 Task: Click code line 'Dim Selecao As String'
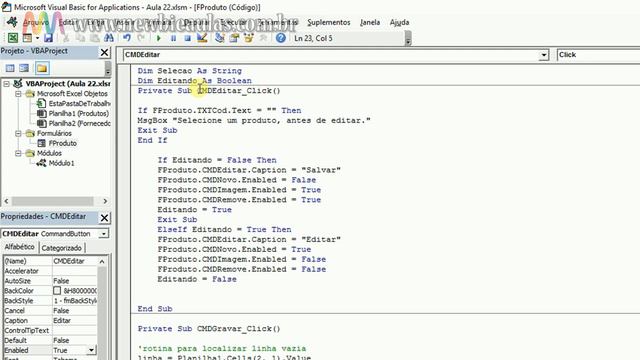point(189,71)
